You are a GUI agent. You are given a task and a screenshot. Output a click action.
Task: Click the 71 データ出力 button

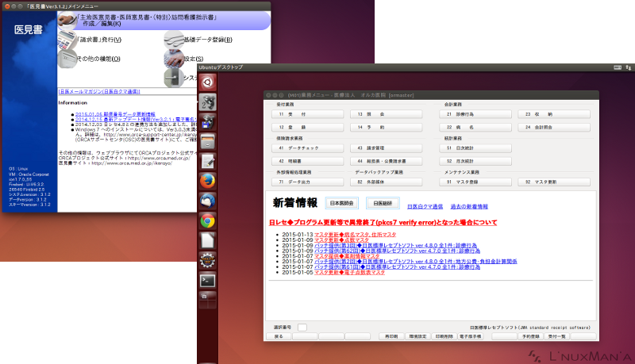point(308,182)
